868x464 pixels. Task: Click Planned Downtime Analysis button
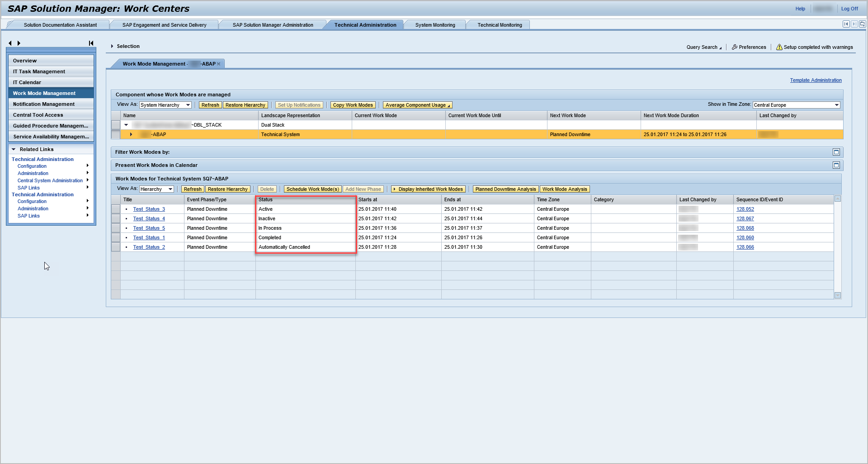click(x=505, y=189)
